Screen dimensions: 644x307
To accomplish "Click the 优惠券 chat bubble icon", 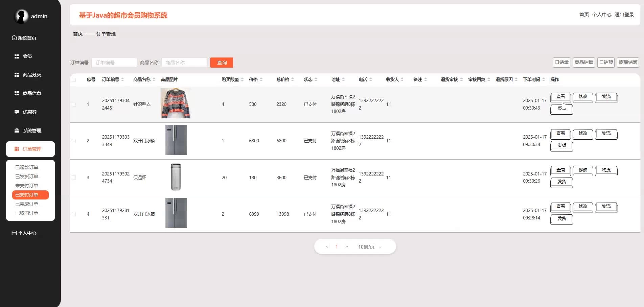I will point(17,112).
